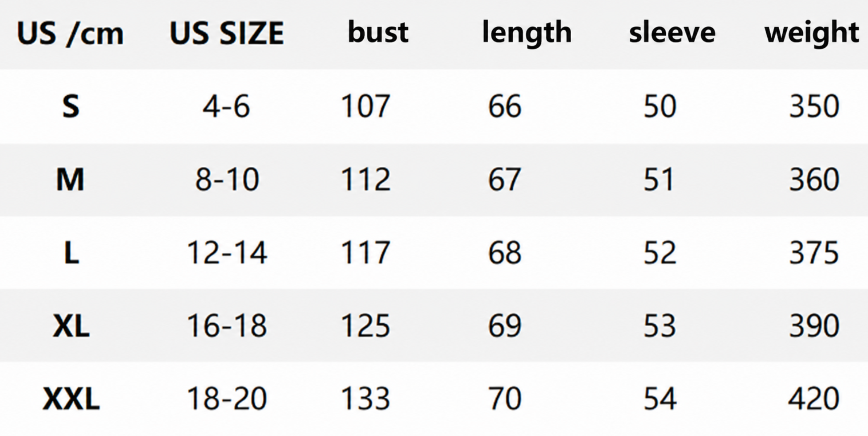Click the US size value 8-10
Screen dimensions: 868x436
click(227, 180)
